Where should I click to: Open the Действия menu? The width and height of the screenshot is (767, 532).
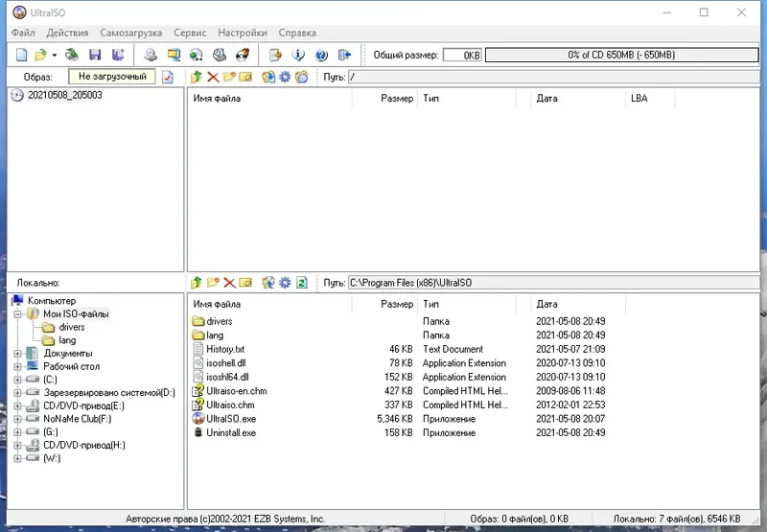click(67, 33)
